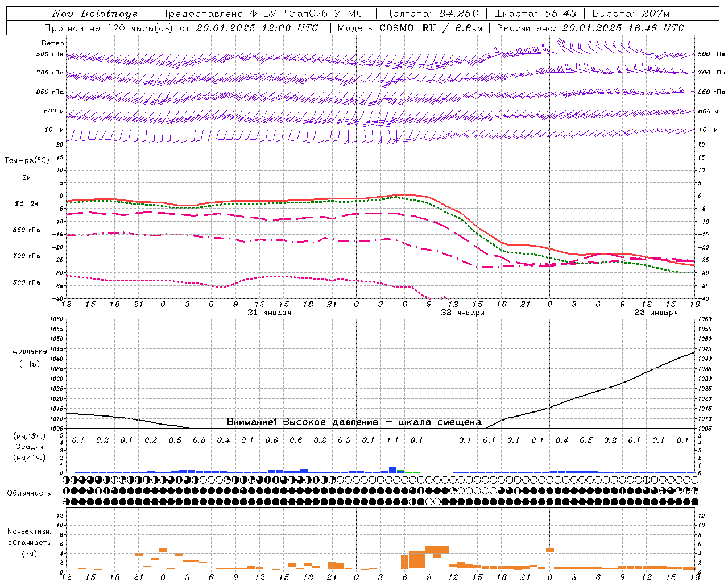Click the elevation value Высота: 207м
Screen dimensions: 728x582
tap(631, 14)
